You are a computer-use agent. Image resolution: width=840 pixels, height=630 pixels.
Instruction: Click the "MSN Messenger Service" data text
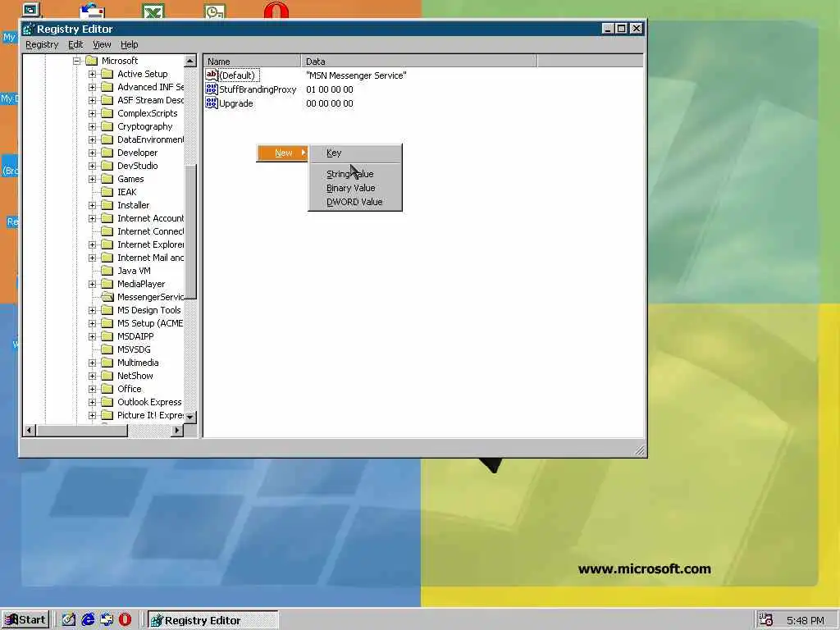tap(356, 75)
